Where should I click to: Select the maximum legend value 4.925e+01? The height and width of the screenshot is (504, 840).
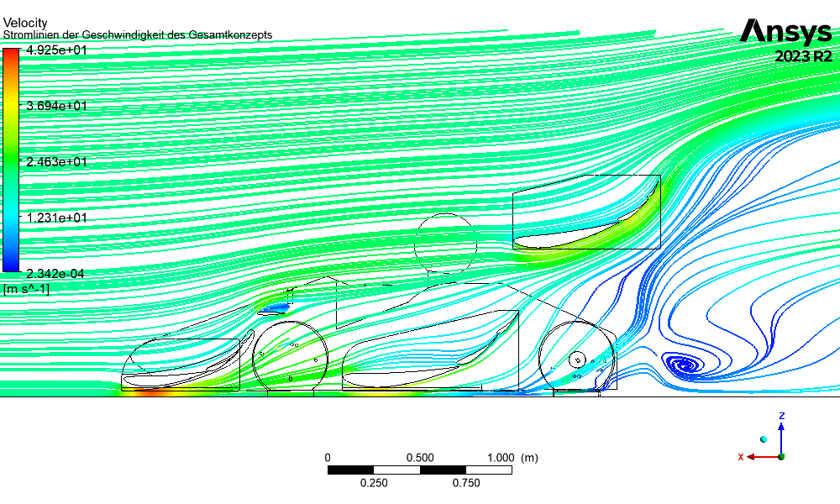click(x=57, y=50)
